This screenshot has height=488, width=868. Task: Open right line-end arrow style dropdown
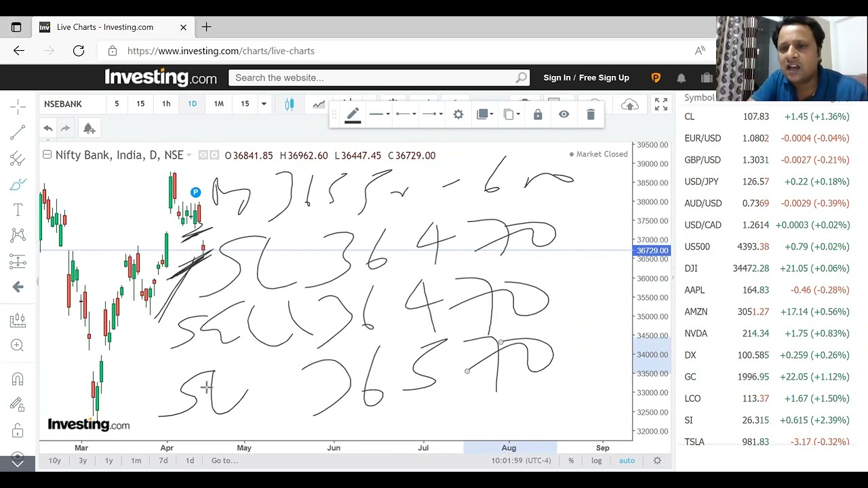click(432, 115)
